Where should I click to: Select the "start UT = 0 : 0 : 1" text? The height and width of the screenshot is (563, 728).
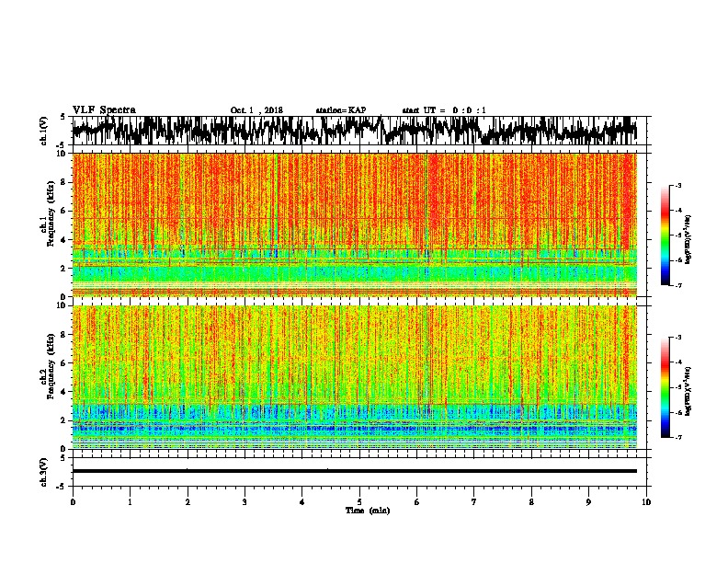[444, 110]
